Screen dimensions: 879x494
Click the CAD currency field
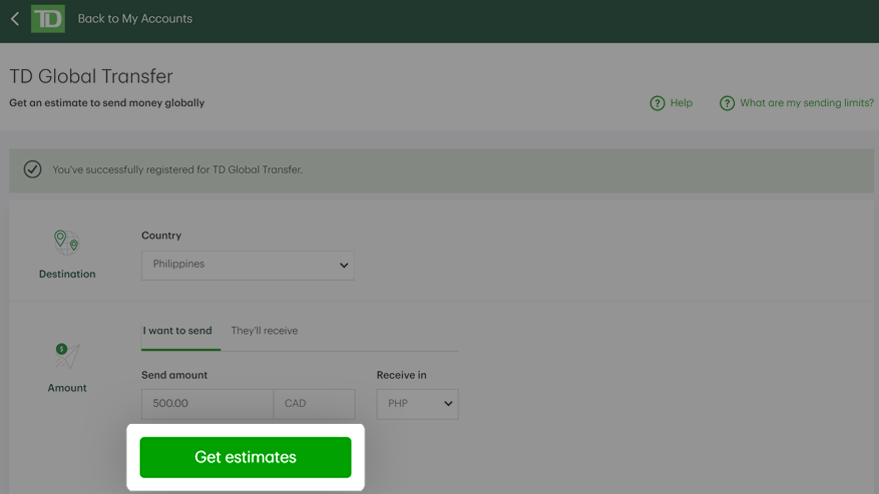coord(314,404)
